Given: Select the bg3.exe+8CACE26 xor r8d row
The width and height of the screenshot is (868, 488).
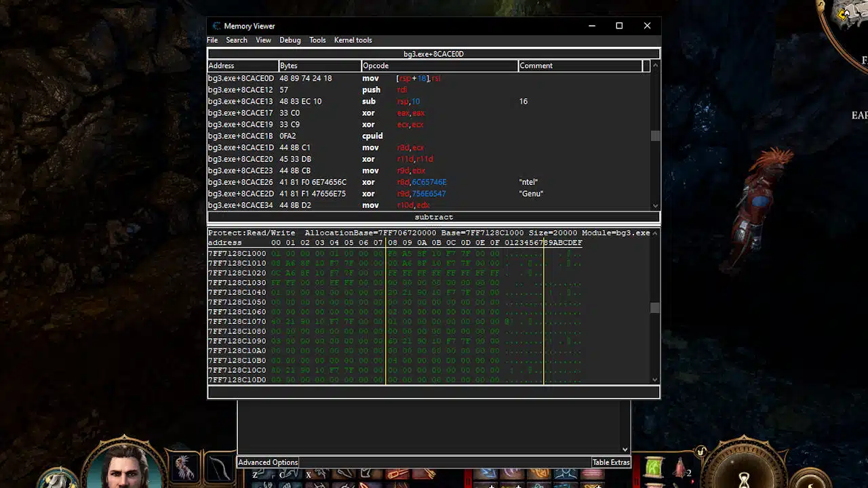Looking at the screenshot, I should coord(429,182).
